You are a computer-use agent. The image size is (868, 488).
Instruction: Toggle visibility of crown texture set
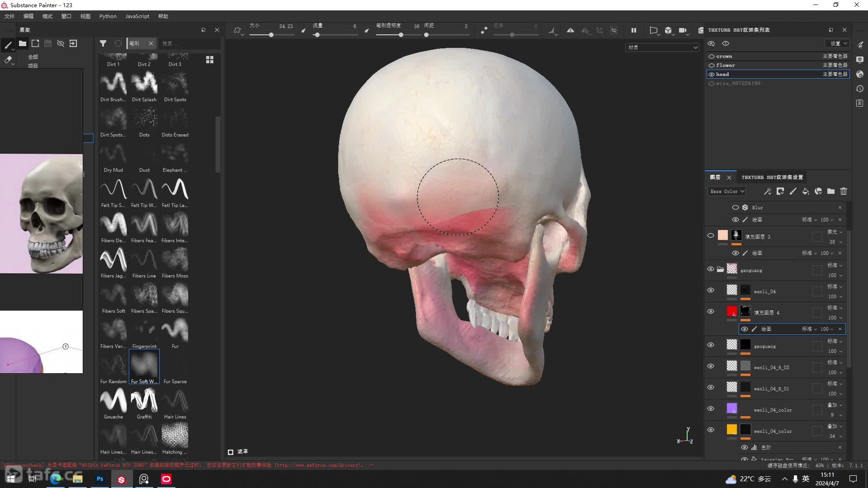pos(712,56)
